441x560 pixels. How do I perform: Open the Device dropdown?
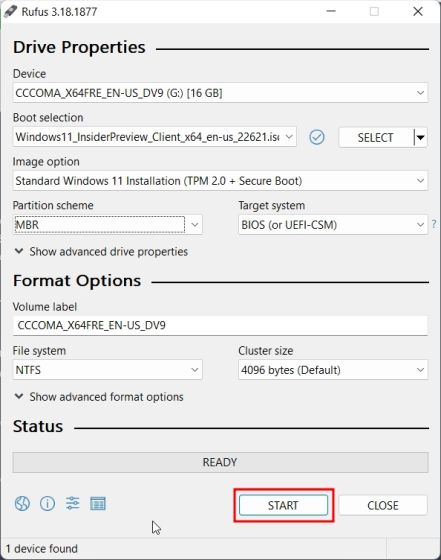coord(220,93)
